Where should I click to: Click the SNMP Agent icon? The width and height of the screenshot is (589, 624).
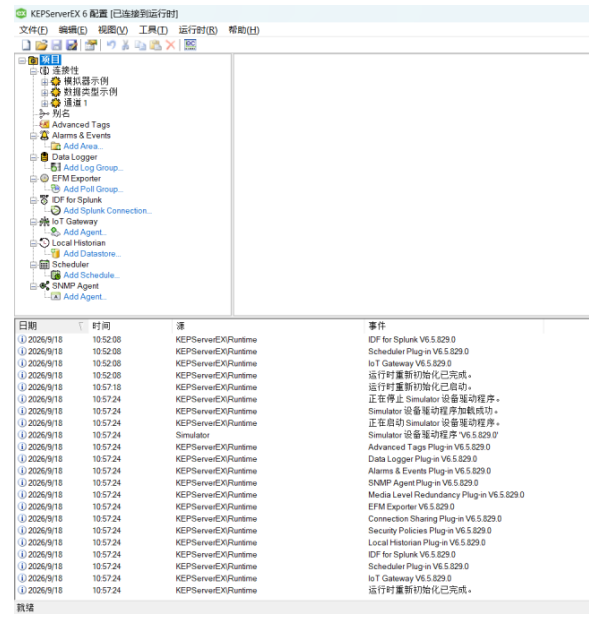pyautogui.click(x=44, y=286)
